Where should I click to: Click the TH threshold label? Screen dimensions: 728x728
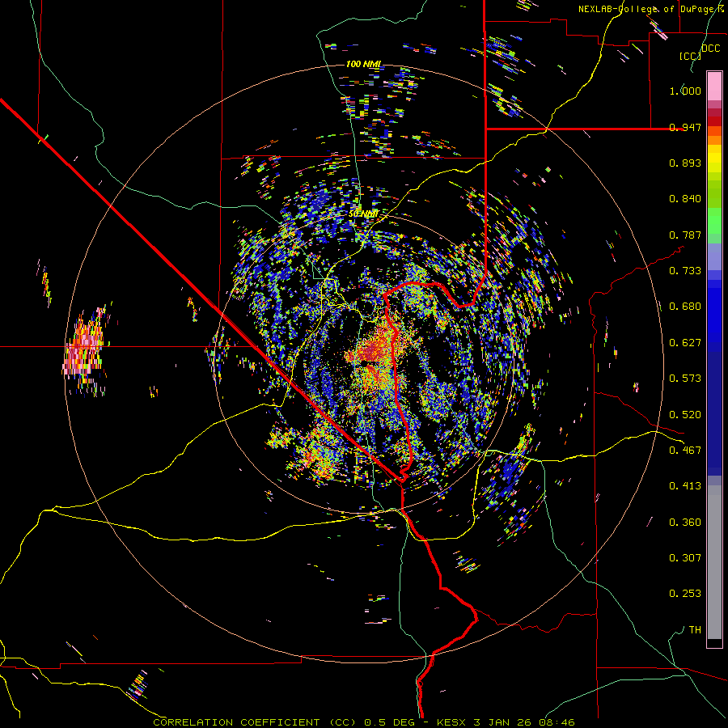695,630
